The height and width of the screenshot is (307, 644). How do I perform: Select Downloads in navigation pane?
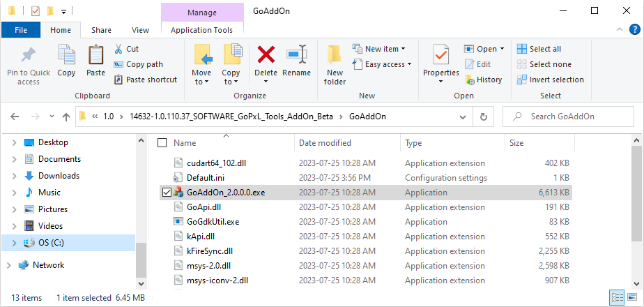click(x=59, y=176)
